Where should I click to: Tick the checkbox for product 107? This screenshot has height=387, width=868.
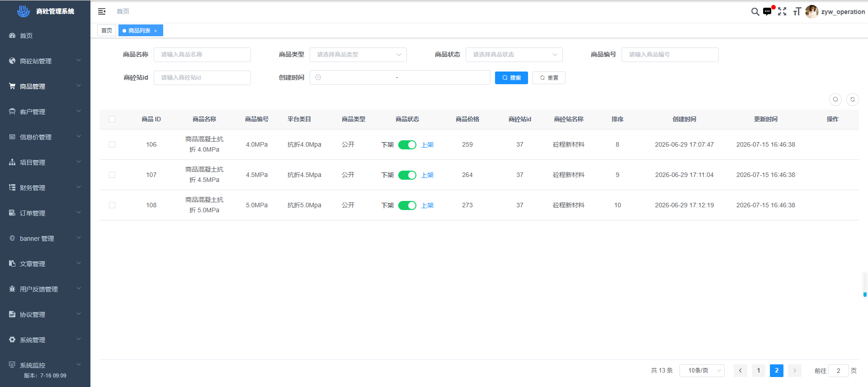[x=112, y=175]
